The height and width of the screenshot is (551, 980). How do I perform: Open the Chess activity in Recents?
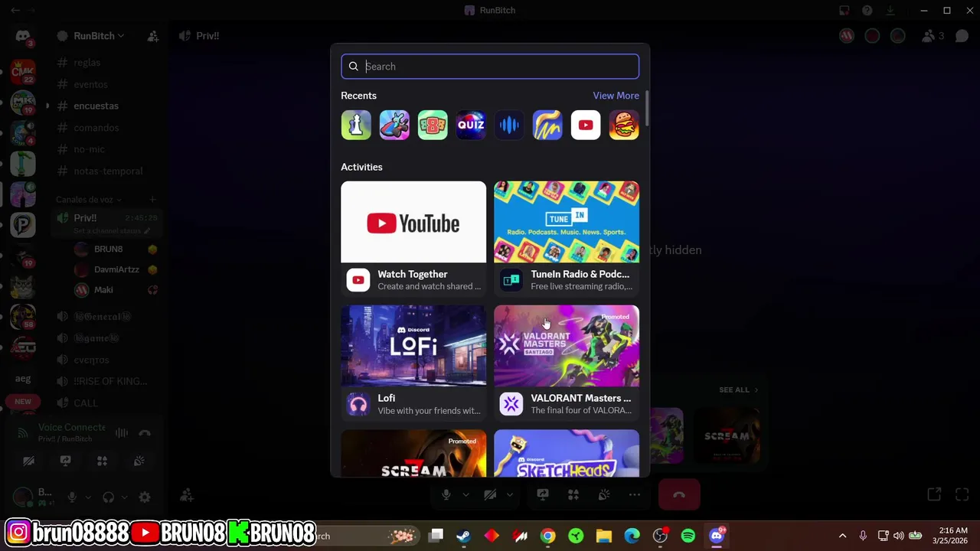[x=356, y=125]
